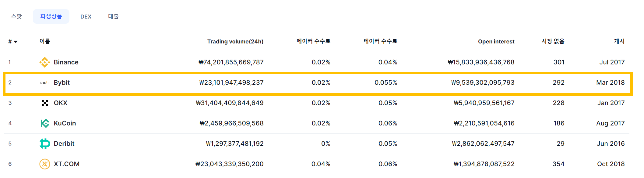Click Deribit open interest ₩2,862,062,497,547

click(483, 144)
